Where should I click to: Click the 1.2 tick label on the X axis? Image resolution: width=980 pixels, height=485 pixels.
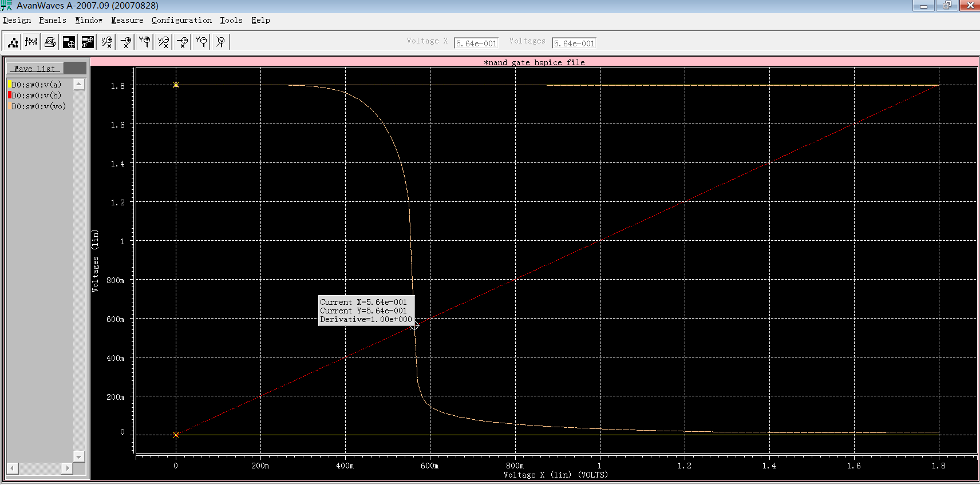tap(685, 466)
